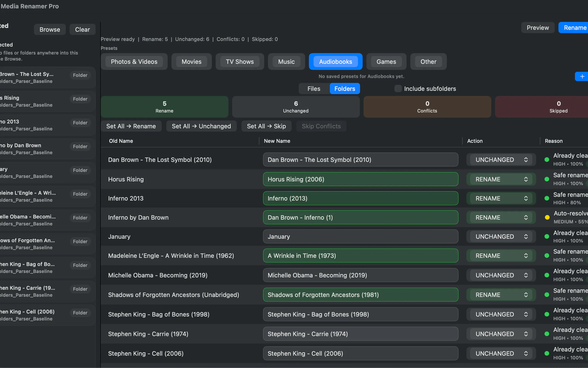Screen dimensions: 588x368
Task: Select sidebar folder item no by Dan Brown
Action: click(x=47, y=149)
